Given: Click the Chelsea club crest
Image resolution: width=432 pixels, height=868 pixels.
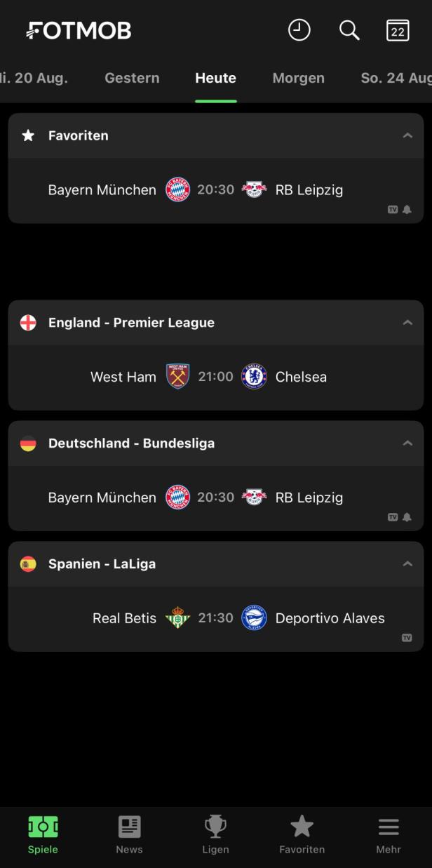Looking at the screenshot, I should (x=254, y=377).
